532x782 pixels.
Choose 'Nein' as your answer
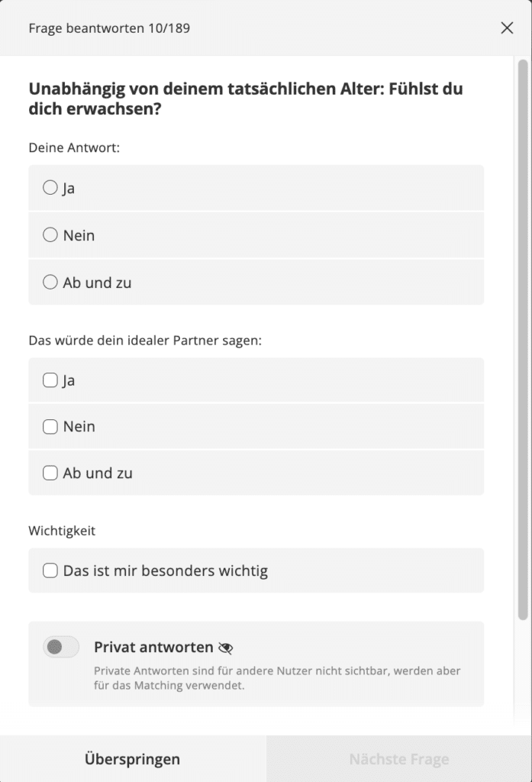(50, 235)
